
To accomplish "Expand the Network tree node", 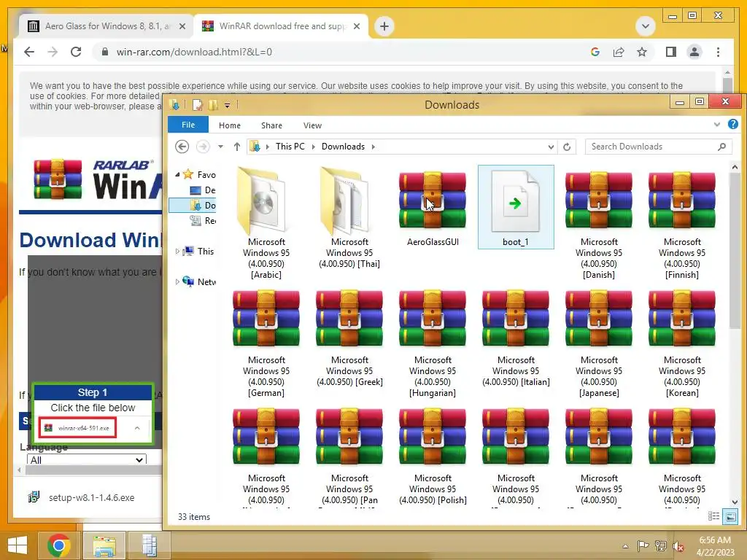I will click(177, 282).
